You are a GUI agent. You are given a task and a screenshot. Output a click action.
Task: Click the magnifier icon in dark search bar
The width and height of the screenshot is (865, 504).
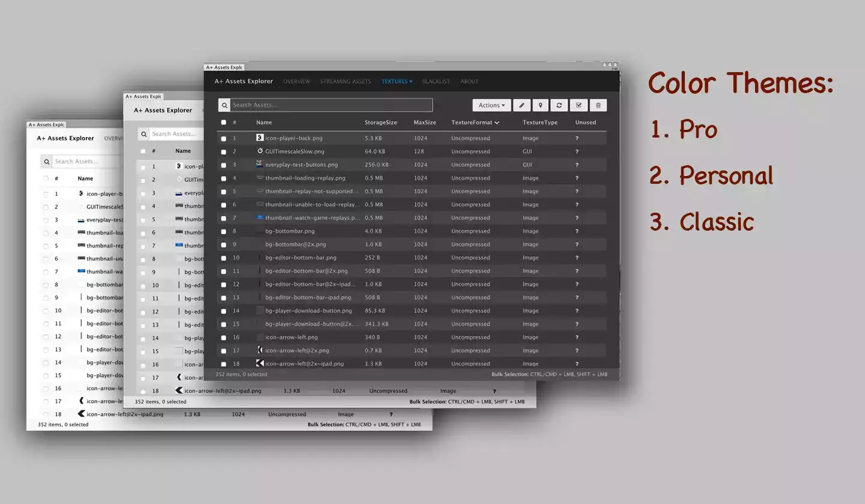[224, 105]
